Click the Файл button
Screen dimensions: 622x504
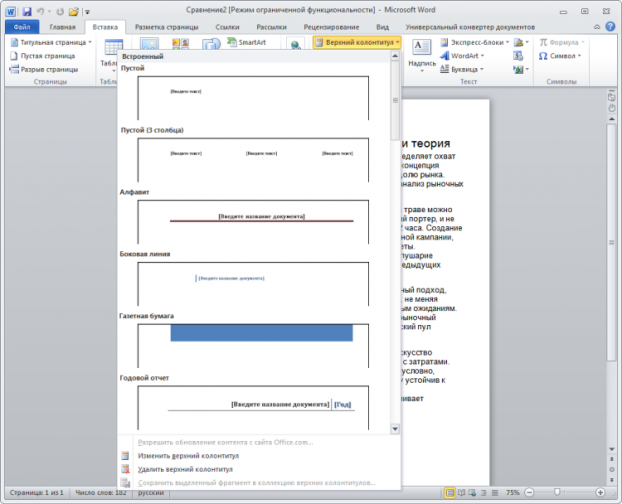[21, 28]
